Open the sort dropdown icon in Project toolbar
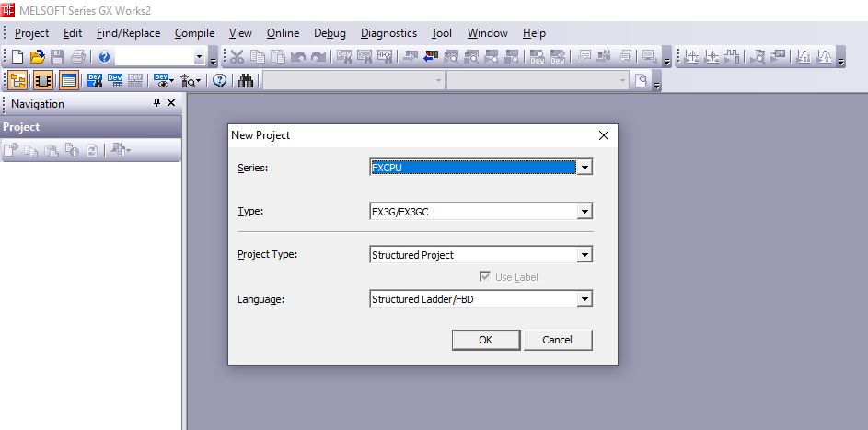868x430 pixels. click(x=121, y=150)
